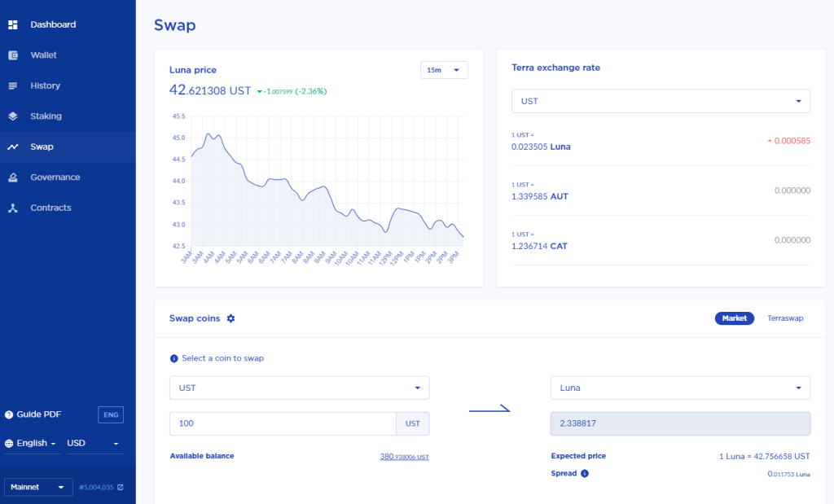Switch to Terraswap mode
The height and width of the screenshot is (504, 834).
(785, 318)
